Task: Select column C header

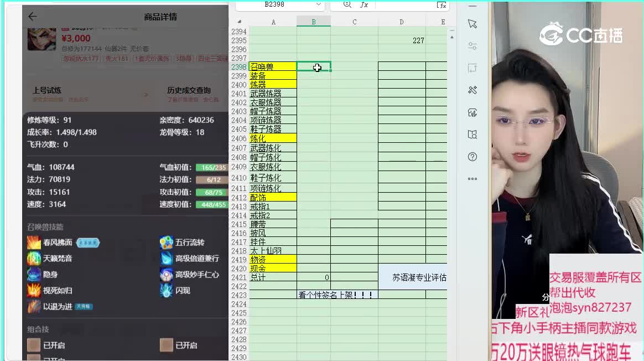Action: click(x=354, y=22)
